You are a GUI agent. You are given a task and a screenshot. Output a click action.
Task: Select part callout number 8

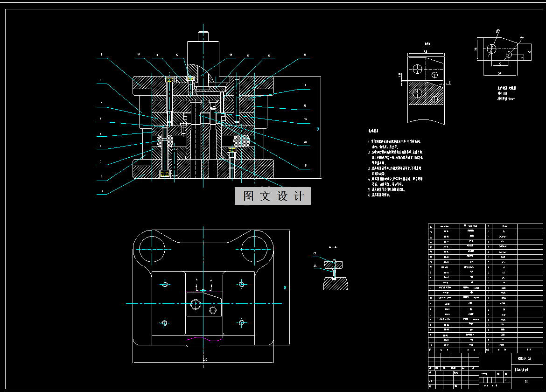(101, 80)
